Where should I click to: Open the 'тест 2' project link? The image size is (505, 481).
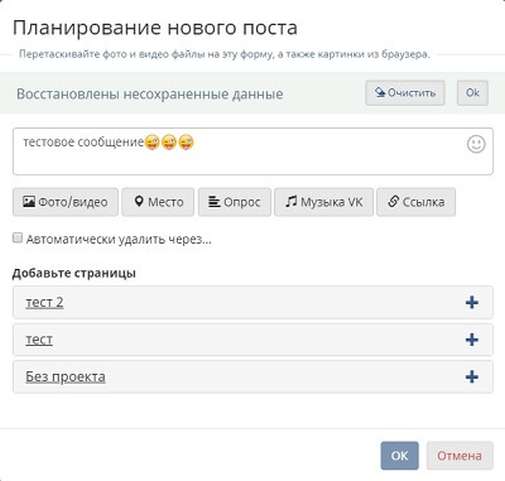44,302
